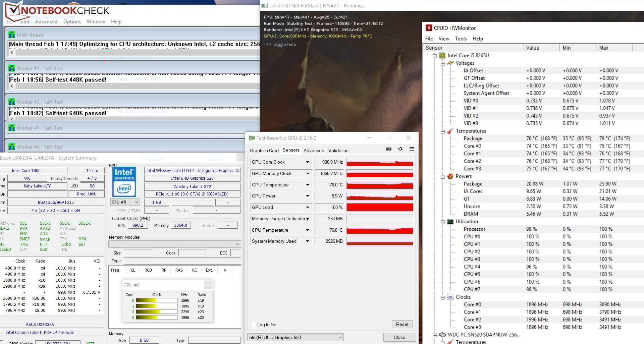Image resolution: width=644 pixels, height=344 pixels.
Task: Click the Core 2 clock bar in CPU #0 popup
Action: 157,312
